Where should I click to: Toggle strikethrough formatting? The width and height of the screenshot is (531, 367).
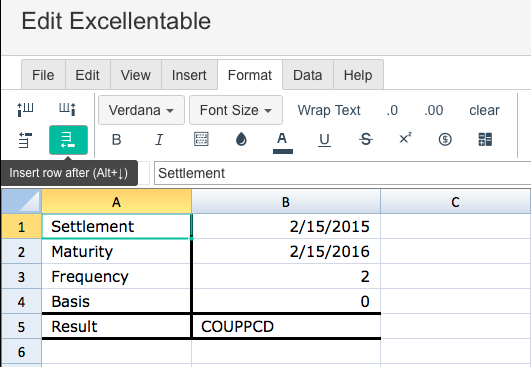tap(366, 139)
